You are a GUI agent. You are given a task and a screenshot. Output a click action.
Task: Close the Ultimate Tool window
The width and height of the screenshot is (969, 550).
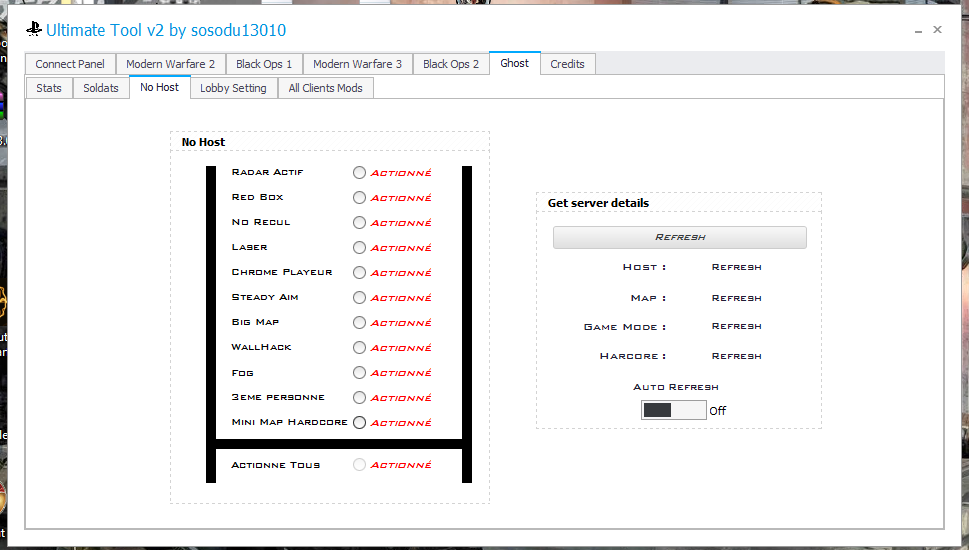coord(937,29)
